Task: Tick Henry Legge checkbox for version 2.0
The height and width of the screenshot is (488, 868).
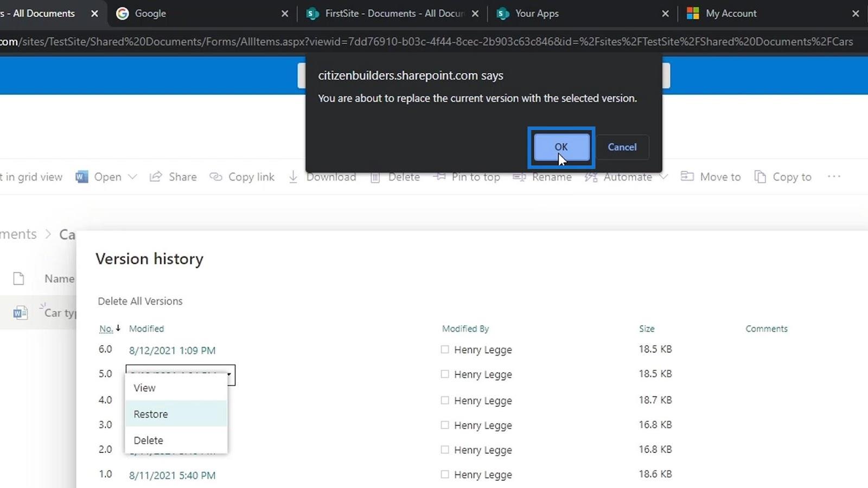Action: pyautogui.click(x=445, y=450)
